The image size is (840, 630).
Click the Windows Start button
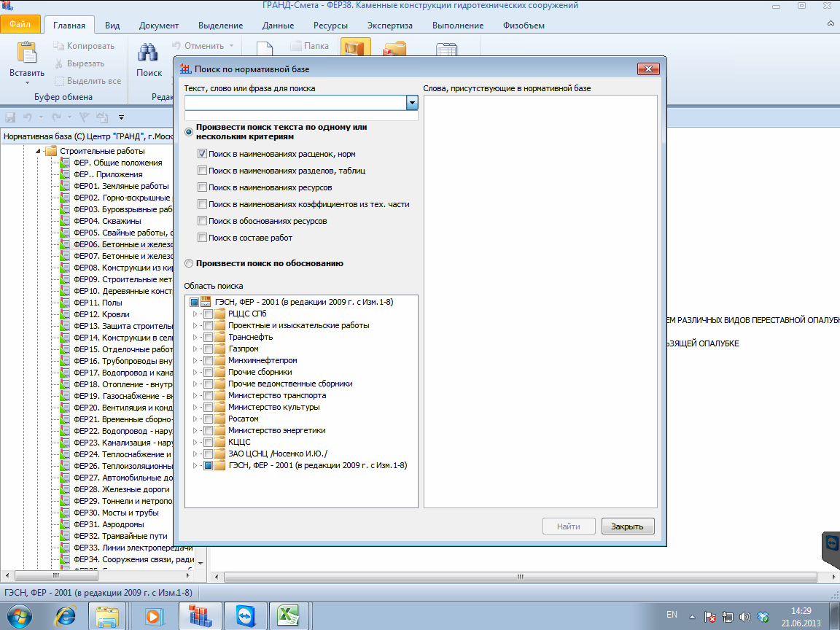pyautogui.click(x=19, y=616)
